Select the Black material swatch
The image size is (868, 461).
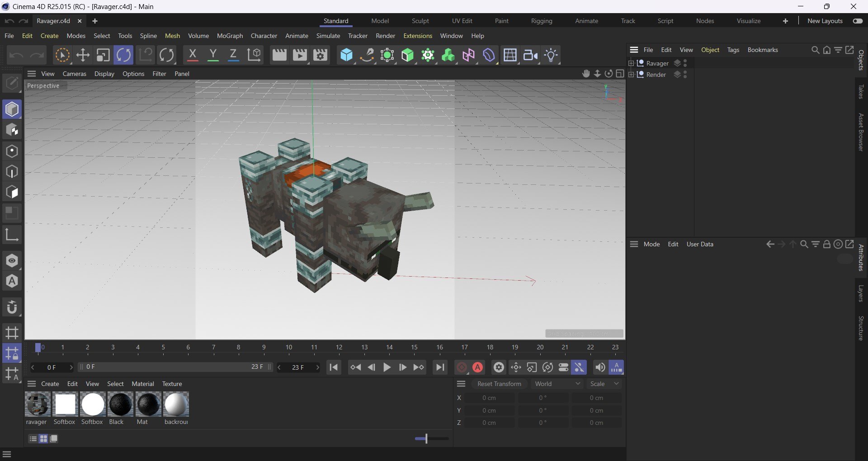coord(120,404)
